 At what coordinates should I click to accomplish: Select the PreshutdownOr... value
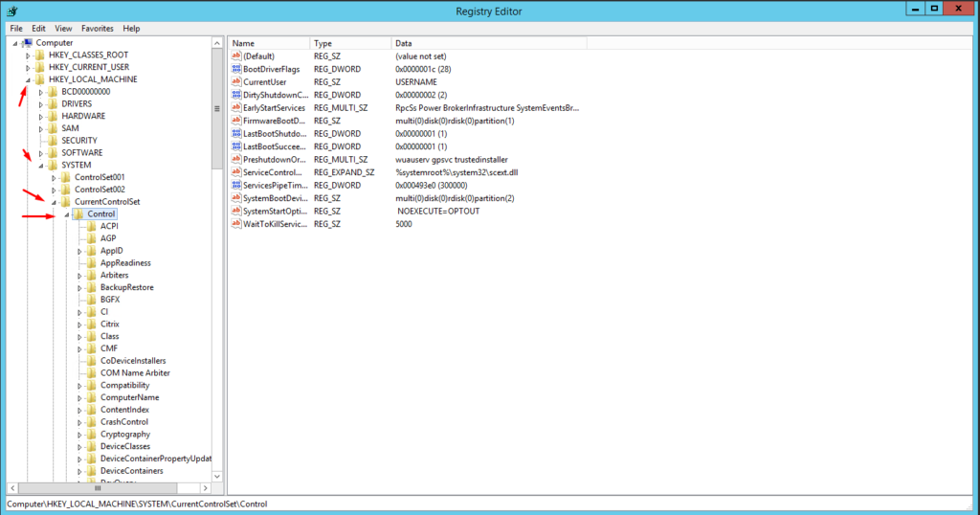[275, 159]
